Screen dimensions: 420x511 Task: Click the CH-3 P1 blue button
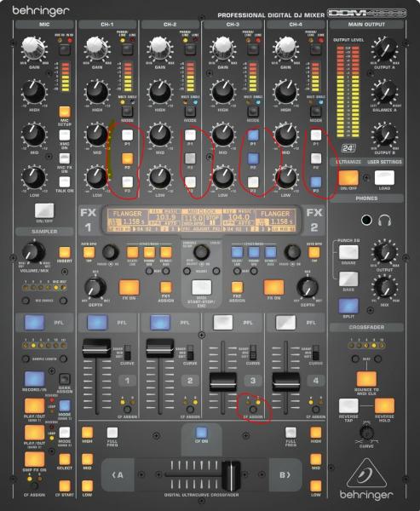pos(253,135)
